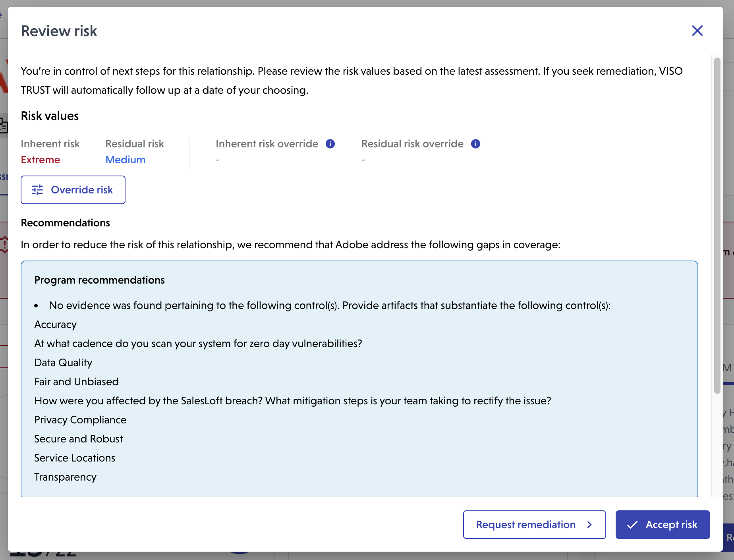Click the sliders icon in Override risk

37,190
